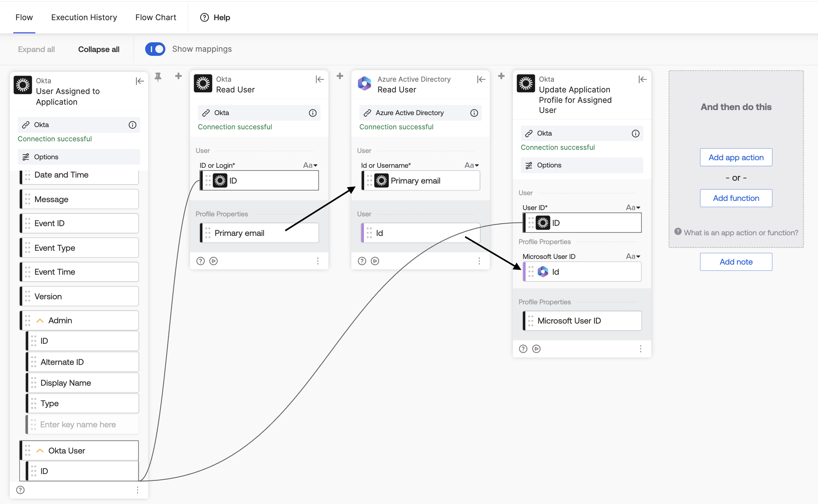Image resolution: width=818 pixels, height=504 pixels.
Task: Open the Help menu
Action: [x=215, y=17]
